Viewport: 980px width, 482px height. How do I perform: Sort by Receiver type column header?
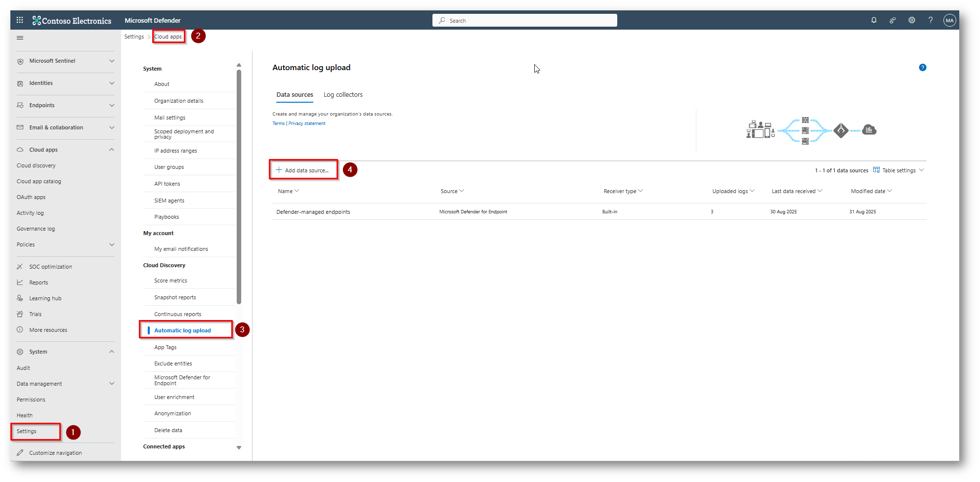pos(623,191)
